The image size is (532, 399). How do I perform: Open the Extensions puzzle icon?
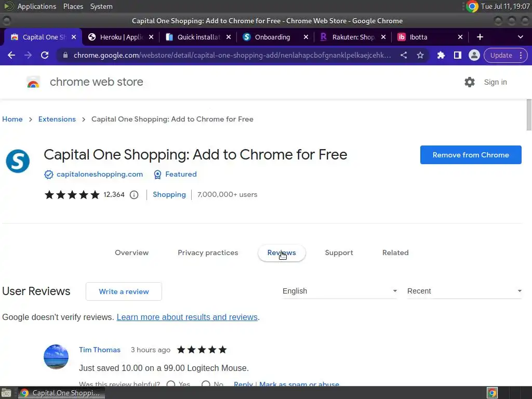pyautogui.click(x=441, y=55)
